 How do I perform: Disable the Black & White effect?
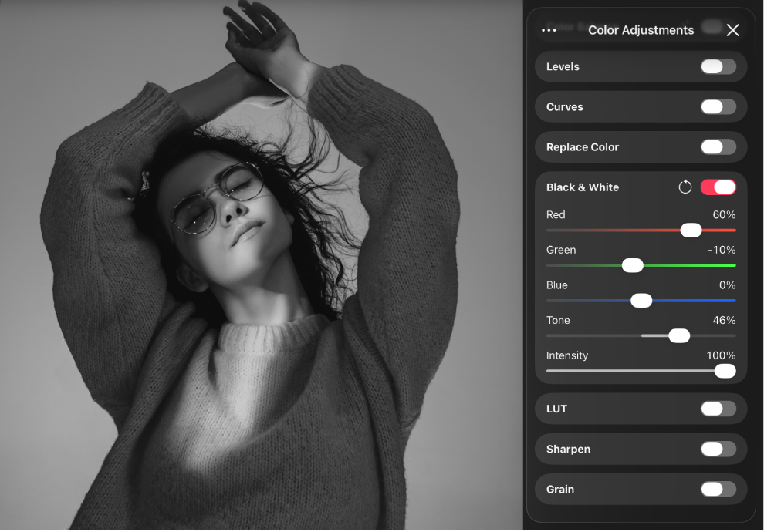718,187
